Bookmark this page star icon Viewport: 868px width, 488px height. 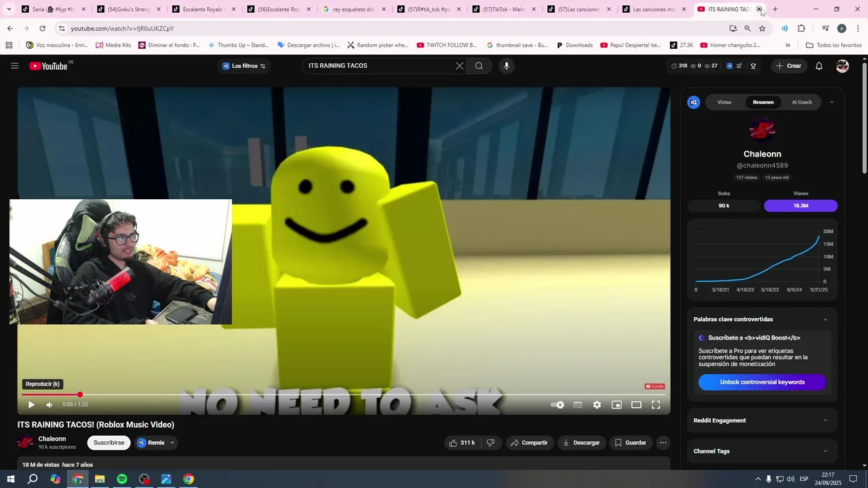[762, 28]
